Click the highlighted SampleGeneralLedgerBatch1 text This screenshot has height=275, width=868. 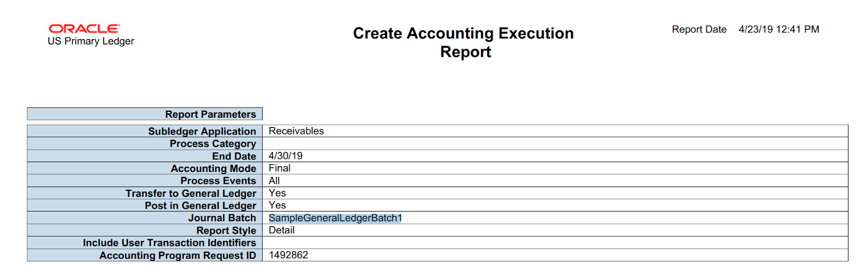(335, 218)
